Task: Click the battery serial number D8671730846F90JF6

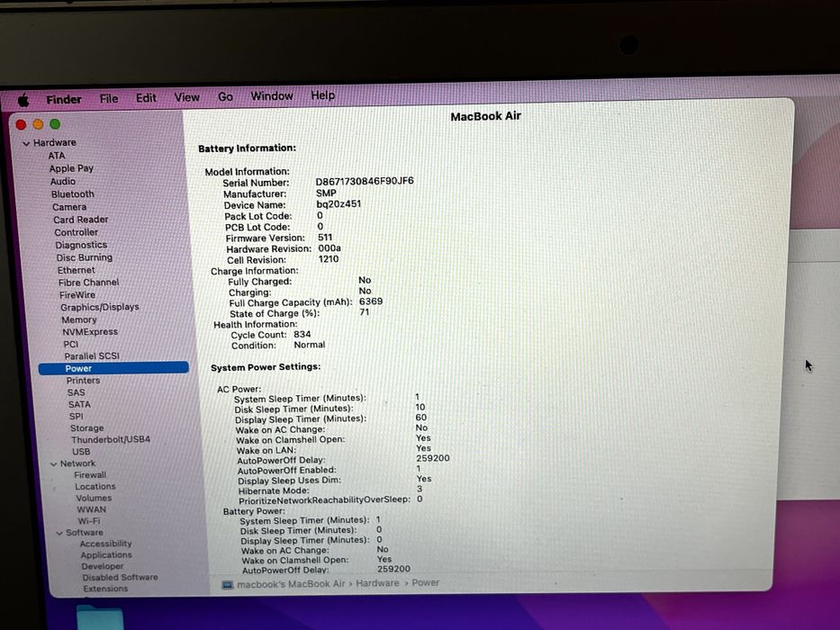Action: (x=365, y=181)
